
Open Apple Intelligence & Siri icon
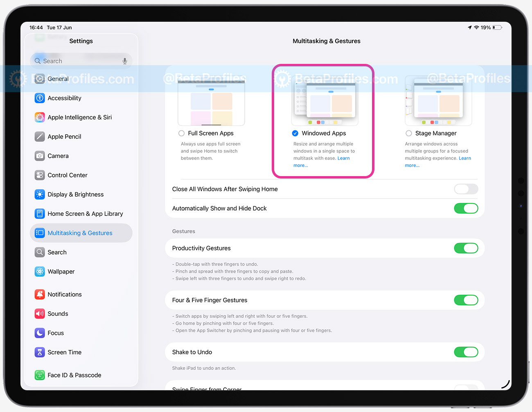40,117
